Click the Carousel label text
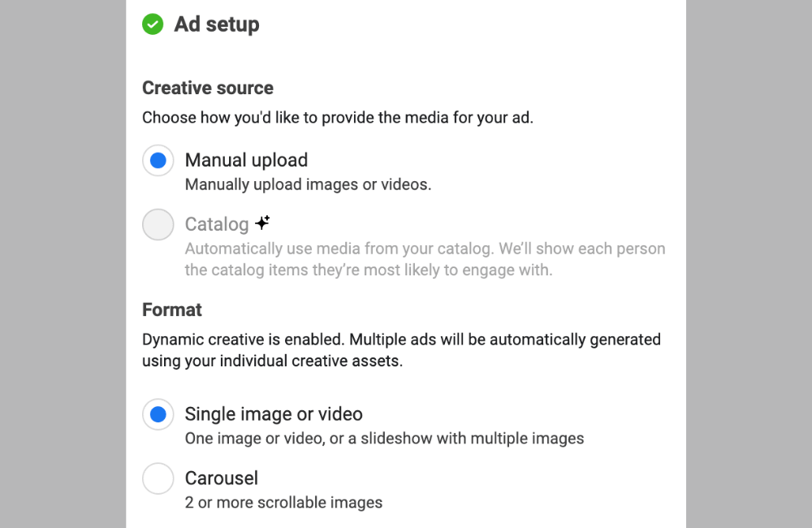Viewport: 812px width, 528px height. tap(222, 478)
